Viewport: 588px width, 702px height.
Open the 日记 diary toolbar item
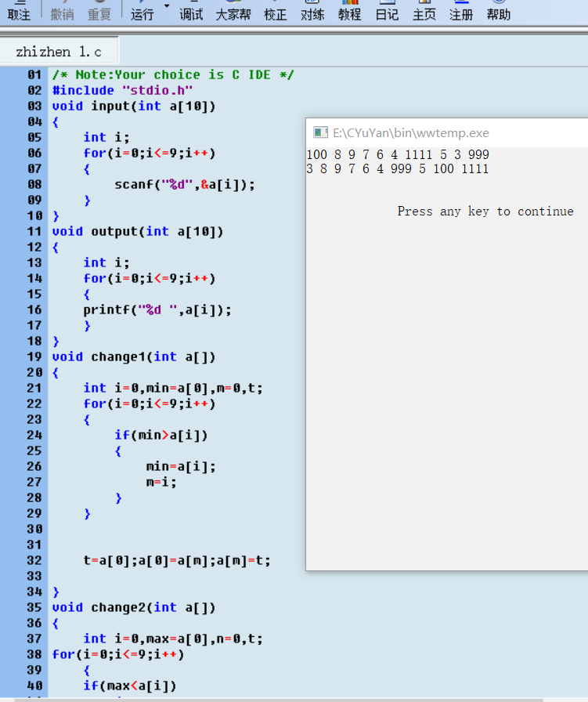coord(387,11)
